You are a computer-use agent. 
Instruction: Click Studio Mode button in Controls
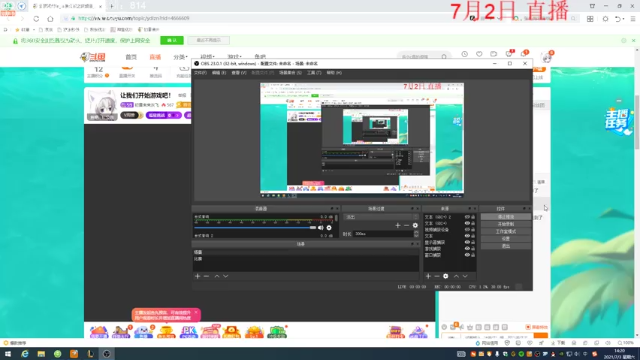(x=506, y=231)
